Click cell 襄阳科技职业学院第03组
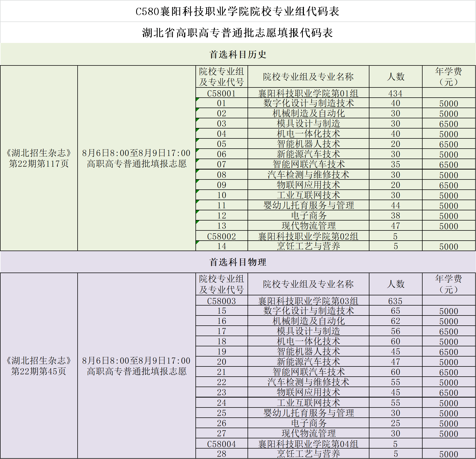This screenshot has width=476, height=459. (308, 301)
